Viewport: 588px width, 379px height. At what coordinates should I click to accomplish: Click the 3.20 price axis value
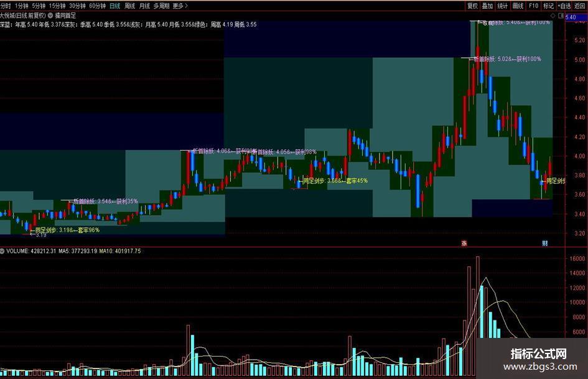click(579, 233)
